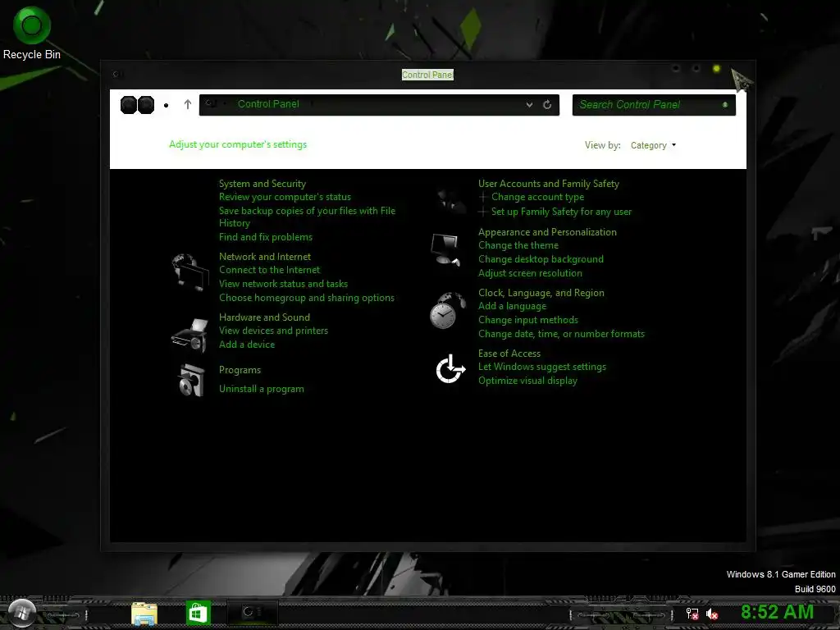Click Review your computer's status
The width and height of the screenshot is (840, 630).
(285, 197)
